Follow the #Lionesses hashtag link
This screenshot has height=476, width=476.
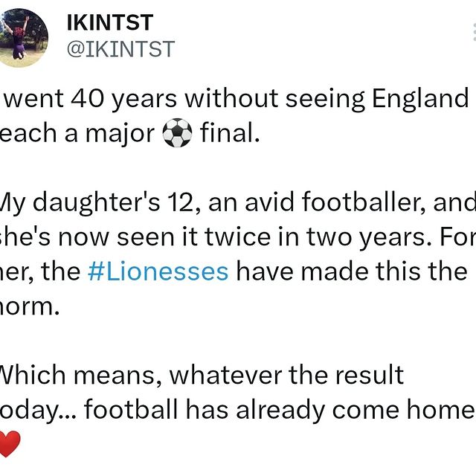[x=158, y=271]
